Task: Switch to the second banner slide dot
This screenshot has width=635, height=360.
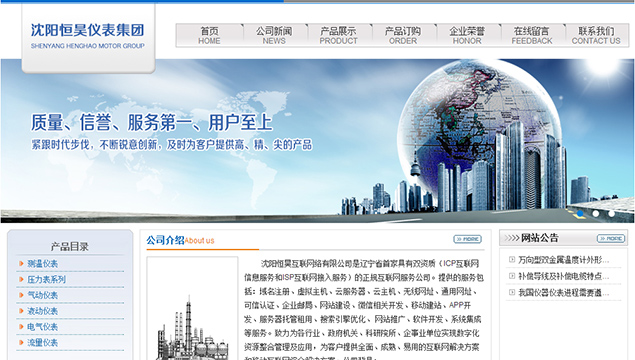Action: 596,213
